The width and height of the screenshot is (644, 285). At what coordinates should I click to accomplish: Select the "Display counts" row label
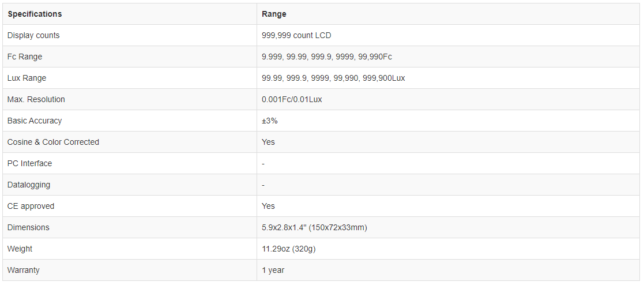pos(33,35)
